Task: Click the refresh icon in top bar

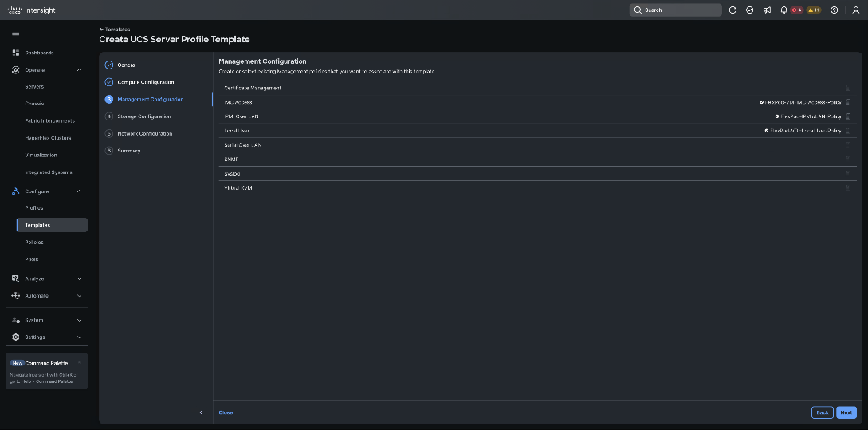Action: click(x=733, y=10)
